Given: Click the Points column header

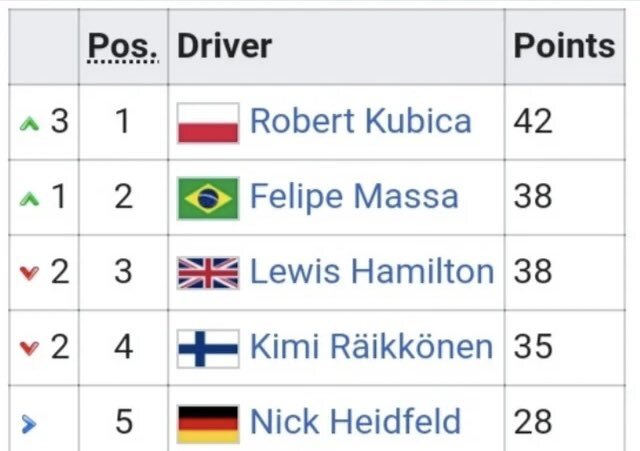Looking at the screenshot, I should pos(564,46).
